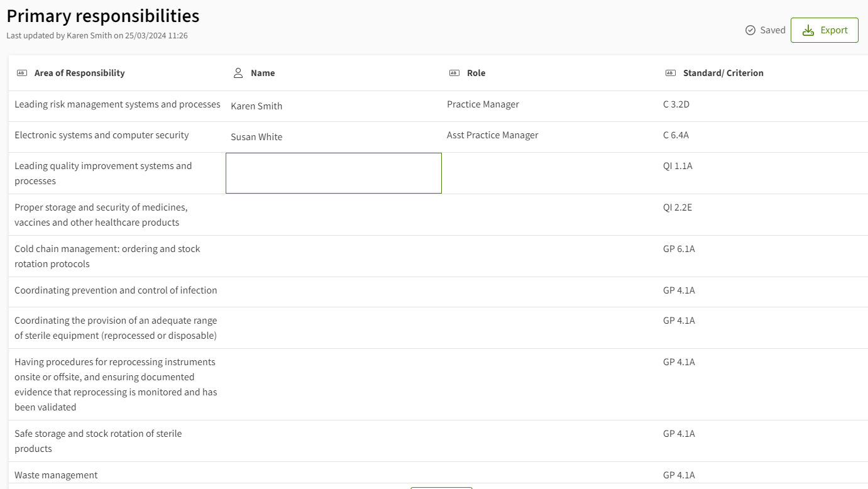Click the Export button
The width and height of the screenshot is (868, 489).
[x=824, y=30]
